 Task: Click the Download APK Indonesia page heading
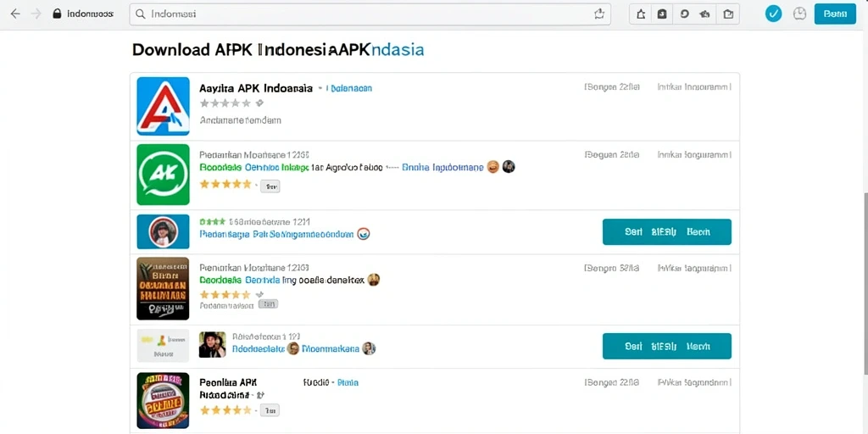278,50
